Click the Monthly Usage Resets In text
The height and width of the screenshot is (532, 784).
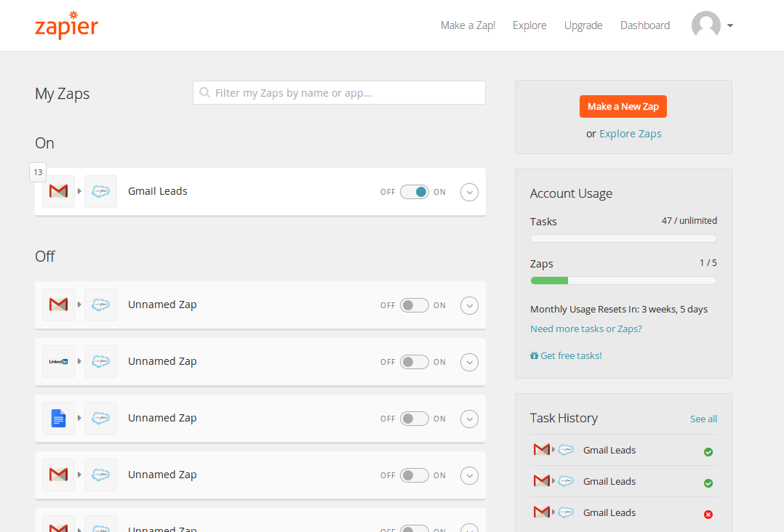[618, 309]
